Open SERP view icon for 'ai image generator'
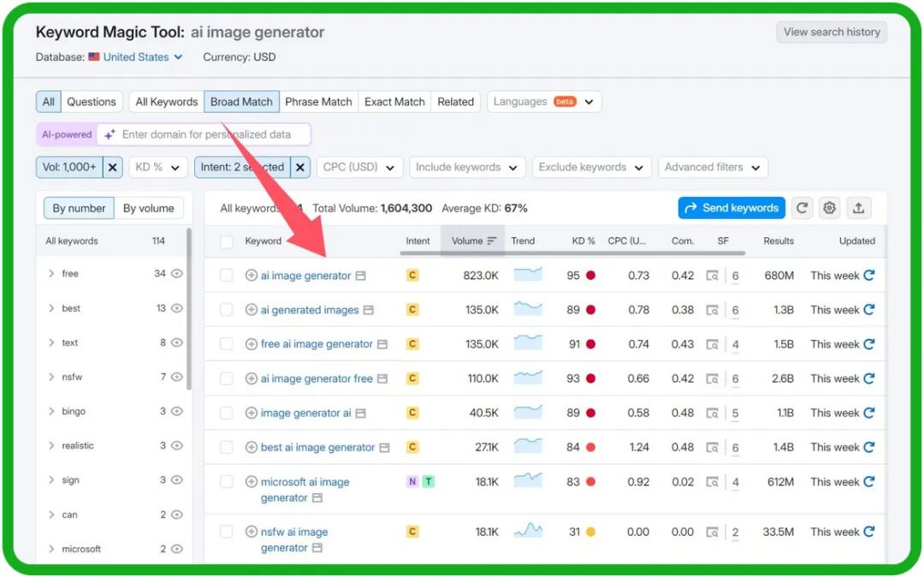The height and width of the screenshot is (577, 924). pyautogui.click(x=360, y=276)
